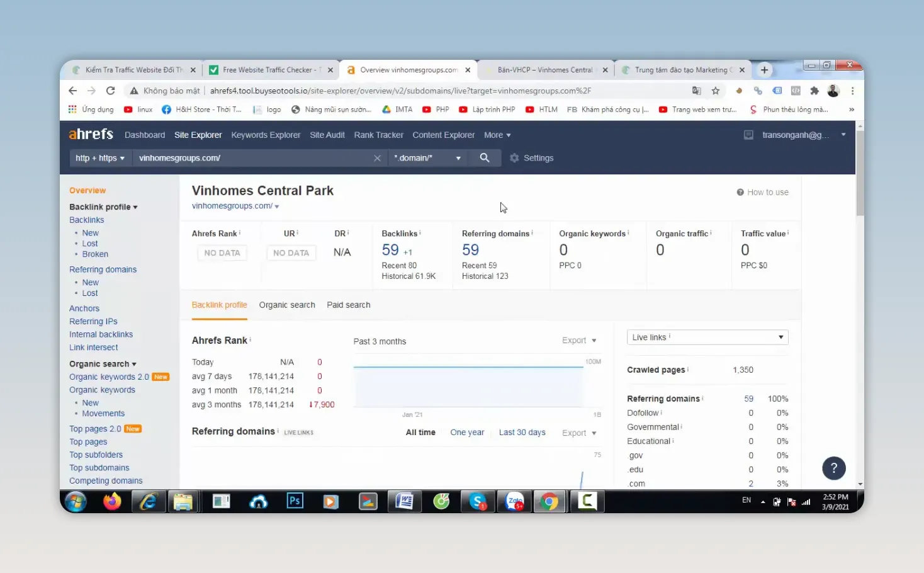Screen dimensions: 924x573
Task: Collapse the Organic search sidebar section
Action: (103, 364)
